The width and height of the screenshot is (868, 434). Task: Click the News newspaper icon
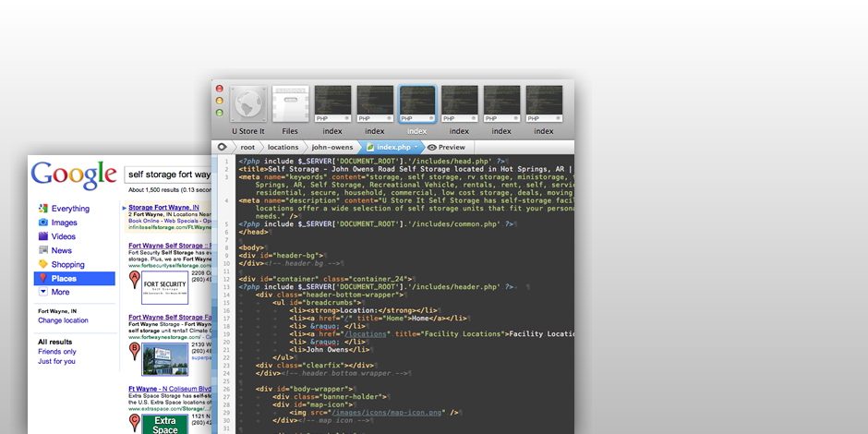coord(43,250)
